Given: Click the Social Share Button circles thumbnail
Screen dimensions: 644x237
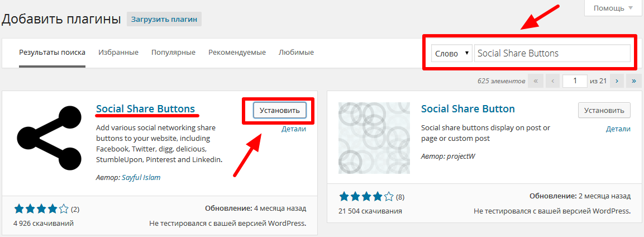Looking at the screenshot, I should coord(374,138).
